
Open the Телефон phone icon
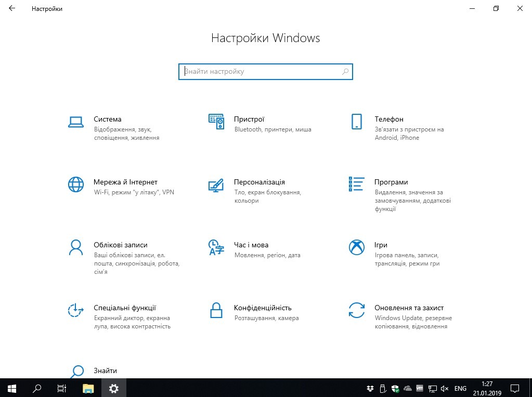click(357, 122)
